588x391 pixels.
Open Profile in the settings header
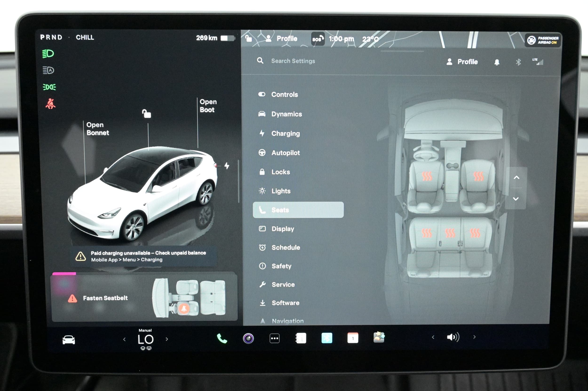[x=462, y=62]
